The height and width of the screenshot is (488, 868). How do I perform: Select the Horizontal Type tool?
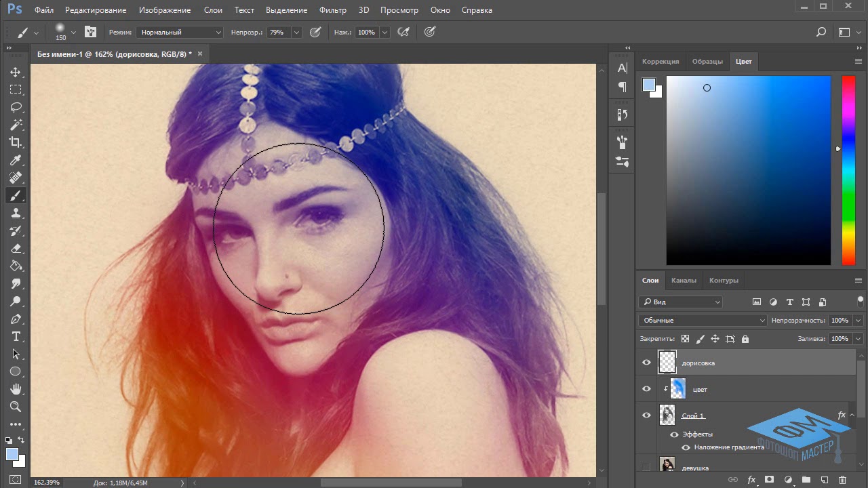click(16, 336)
